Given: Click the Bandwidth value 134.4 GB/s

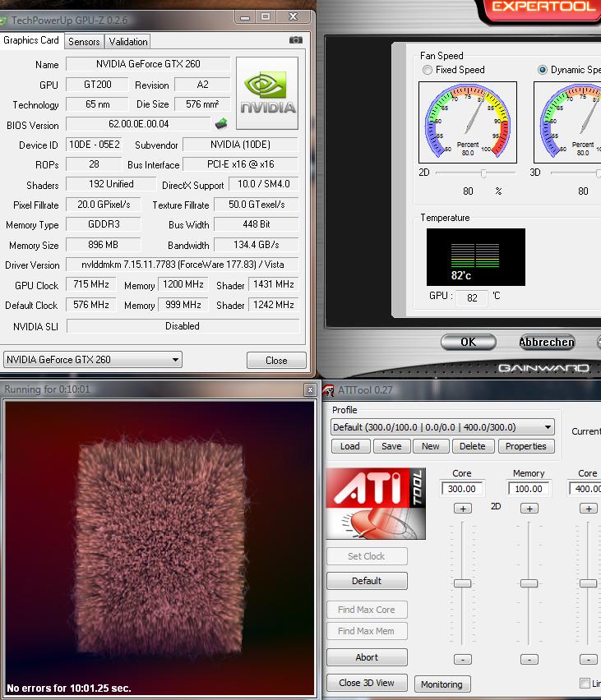Looking at the screenshot, I should [257, 245].
